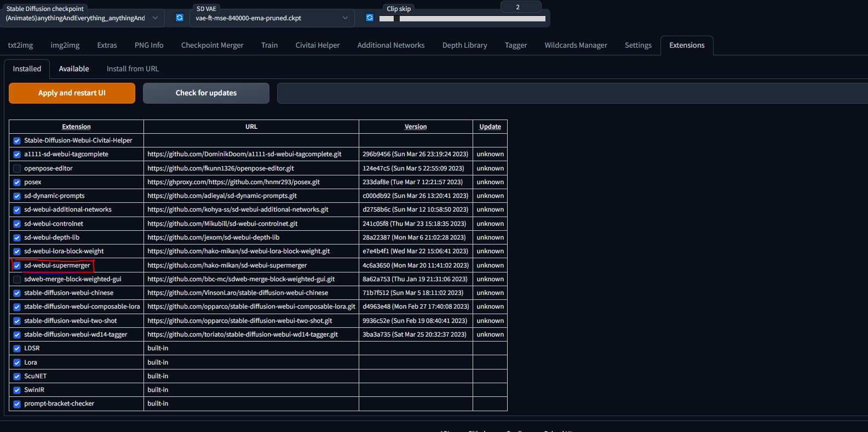This screenshot has height=432, width=868.
Task: Go to the Train tab
Action: pyautogui.click(x=269, y=46)
